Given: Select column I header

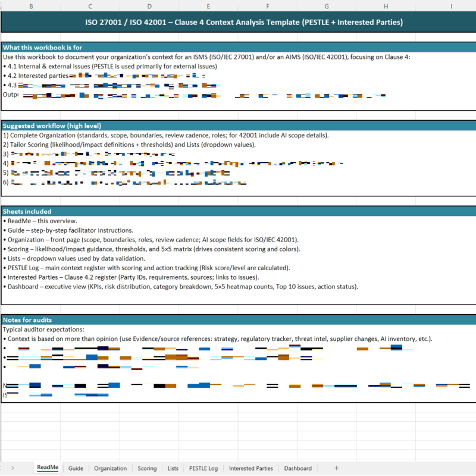Looking at the screenshot, I should [x=452, y=6].
